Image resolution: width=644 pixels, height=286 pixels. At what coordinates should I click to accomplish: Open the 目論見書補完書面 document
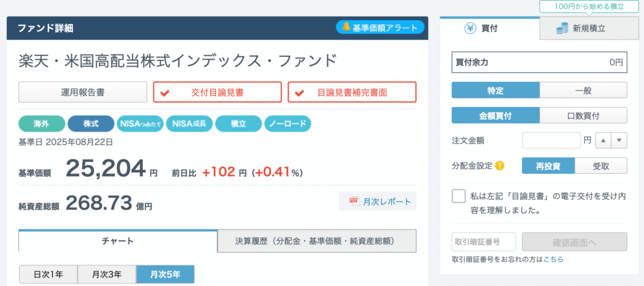[352, 92]
